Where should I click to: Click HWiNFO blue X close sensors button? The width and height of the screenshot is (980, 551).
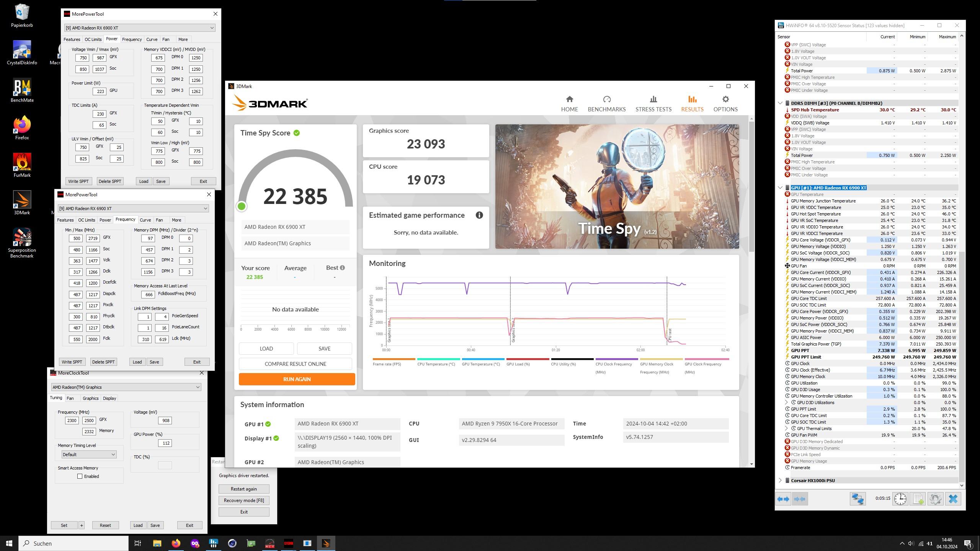pyautogui.click(x=953, y=499)
